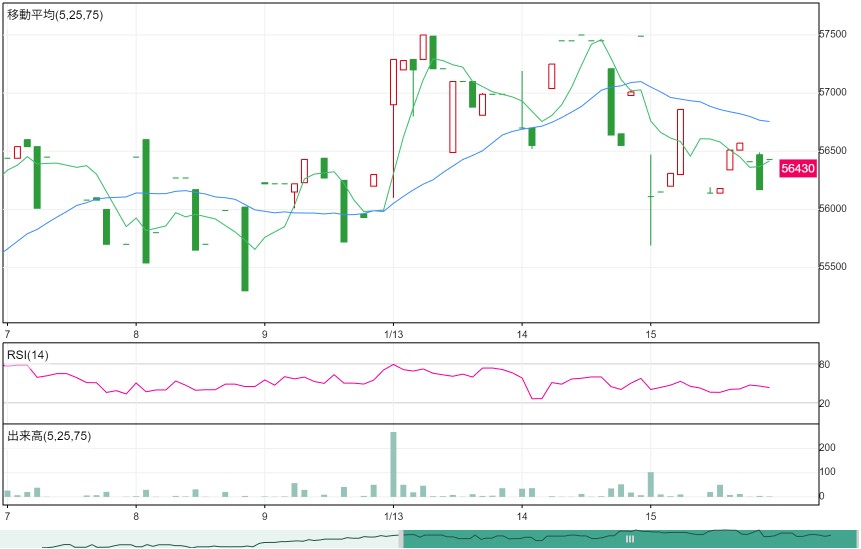The height and width of the screenshot is (549, 861).
Task: Click the 1/13 date label under the price chart
Action: (x=393, y=334)
